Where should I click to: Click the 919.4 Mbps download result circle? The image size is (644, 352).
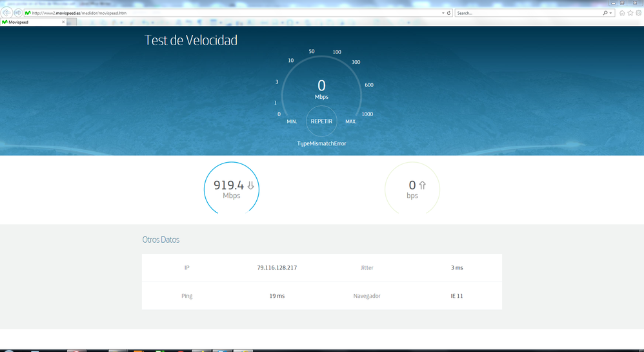coord(232,189)
